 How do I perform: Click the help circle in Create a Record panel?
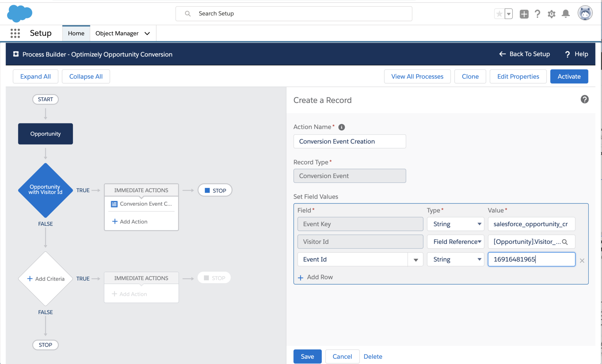point(584,99)
